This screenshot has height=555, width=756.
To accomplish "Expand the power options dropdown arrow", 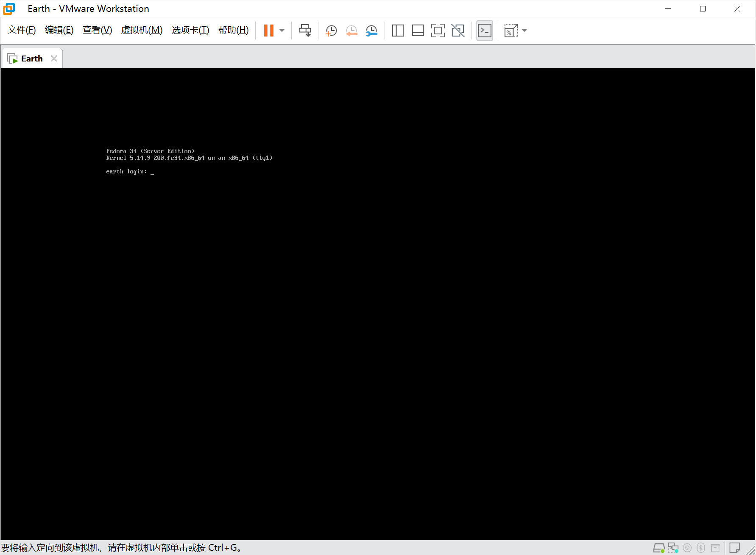I will (x=282, y=30).
